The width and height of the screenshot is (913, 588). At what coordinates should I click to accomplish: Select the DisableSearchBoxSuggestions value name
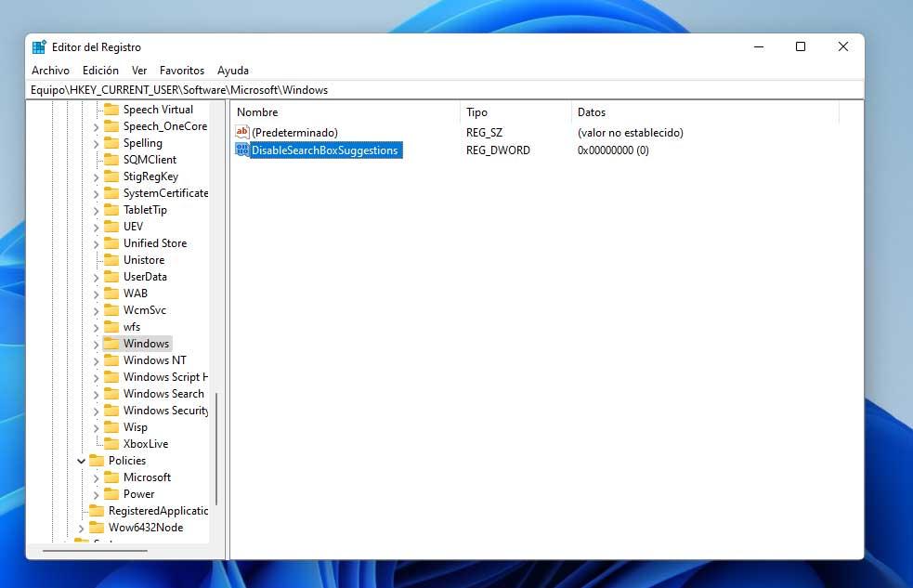pos(325,150)
